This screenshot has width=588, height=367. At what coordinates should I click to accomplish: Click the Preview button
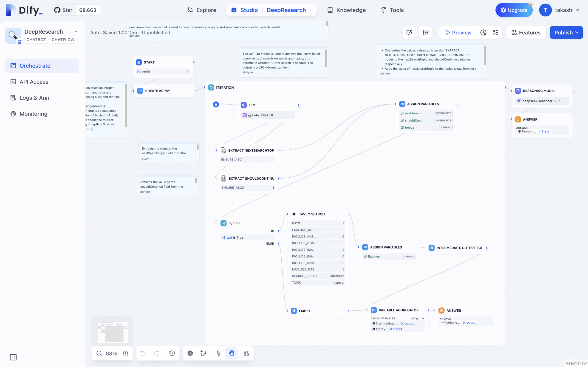click(458, 33)
